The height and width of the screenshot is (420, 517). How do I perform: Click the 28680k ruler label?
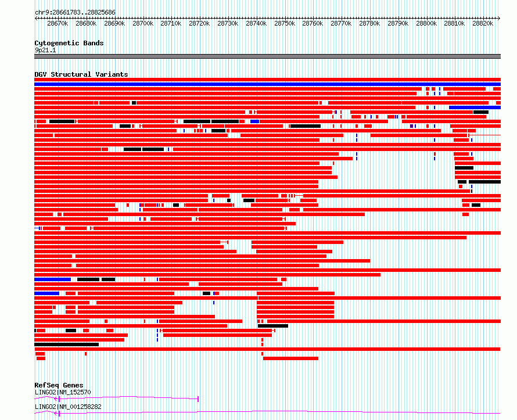click(86, 23)
